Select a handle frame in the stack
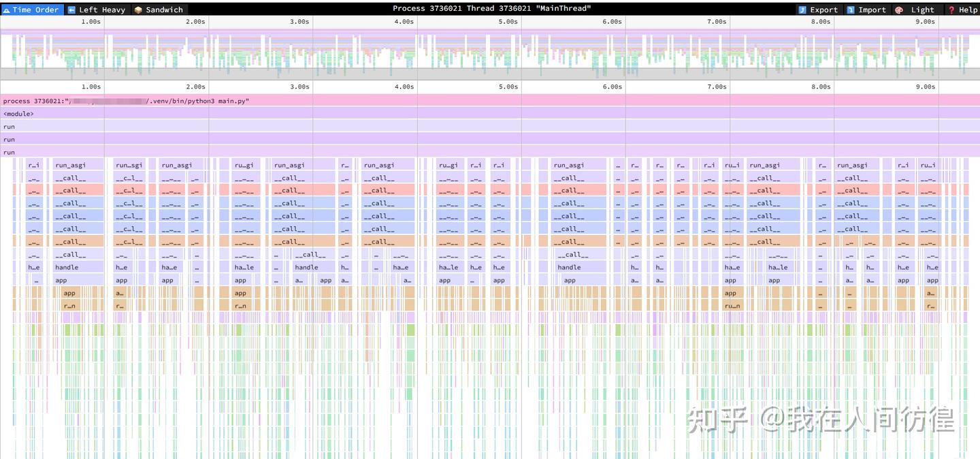980x459 pixels. (77, 267)
